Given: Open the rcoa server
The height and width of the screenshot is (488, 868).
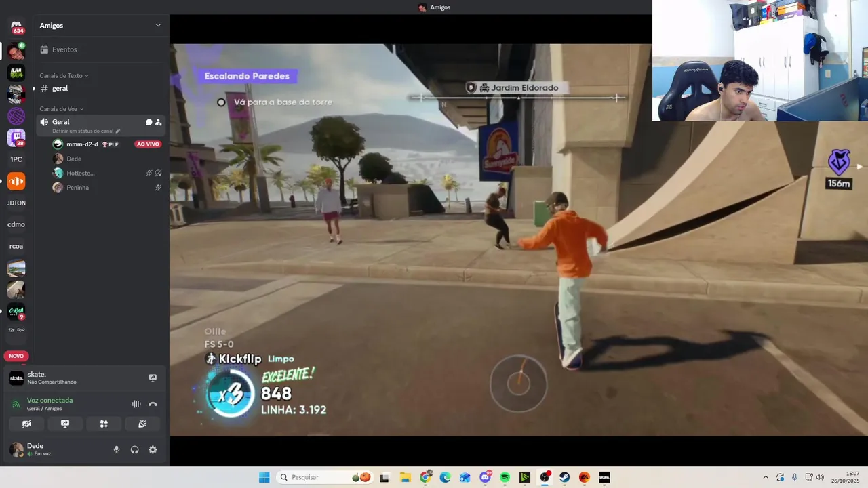Looking at the screenshot, I should (16, 246).
